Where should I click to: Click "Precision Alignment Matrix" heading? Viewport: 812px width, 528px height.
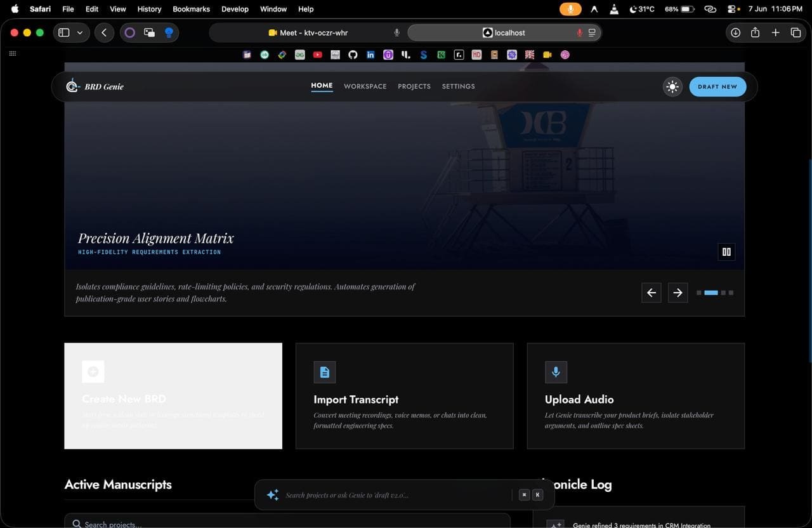tap(156, 238)
